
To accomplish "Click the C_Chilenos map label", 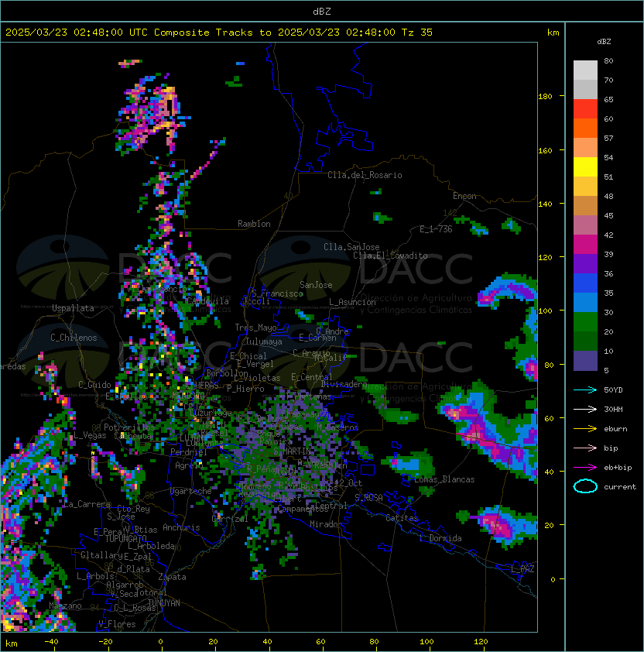I will pyautogui.click(x=74, y=338).
